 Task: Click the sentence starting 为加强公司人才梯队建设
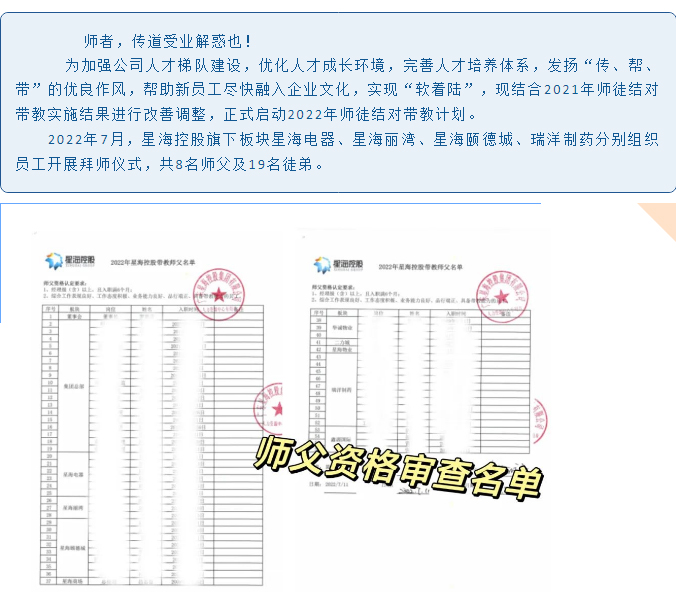coord(337,90)
